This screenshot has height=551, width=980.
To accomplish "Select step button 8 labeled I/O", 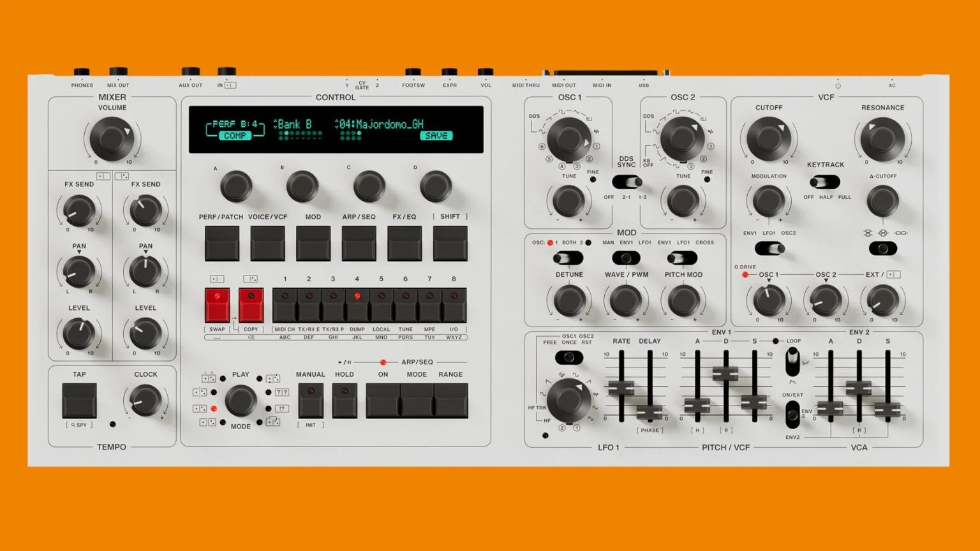I will [454, 305].
